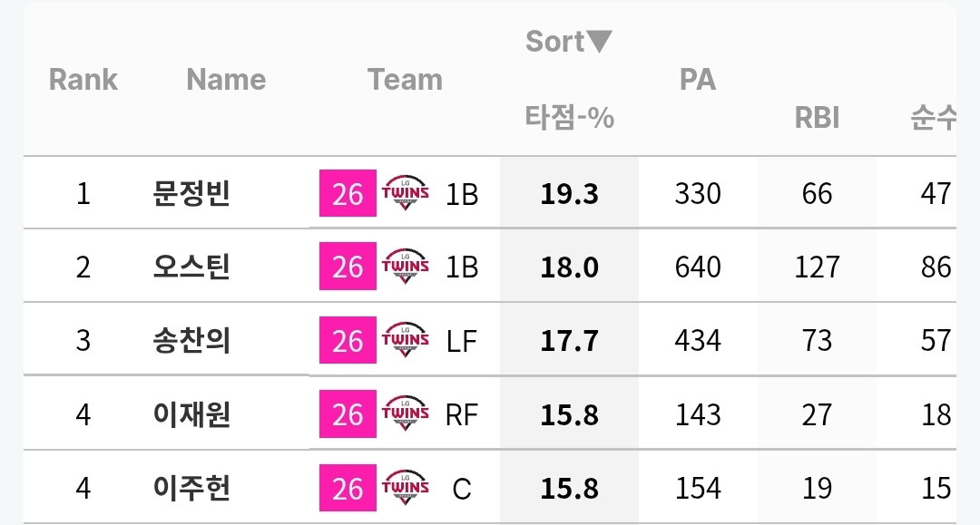Sort table by PA column header
Viewport: 980px width, 525px height.
click(x=698, y=79)
